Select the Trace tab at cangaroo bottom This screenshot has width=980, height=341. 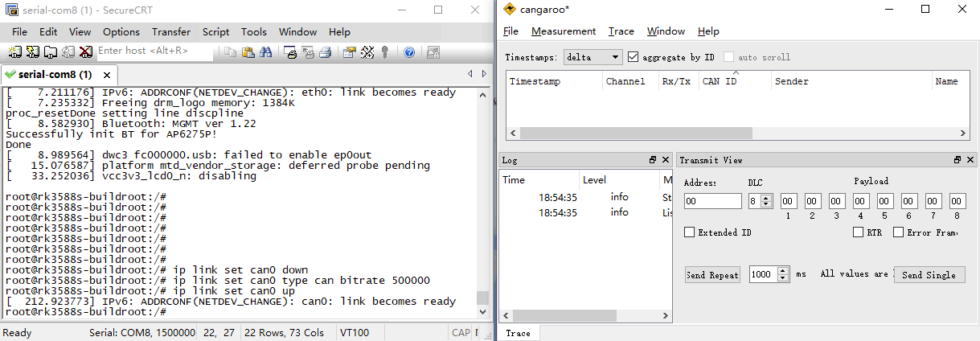(x=519, y=333)
